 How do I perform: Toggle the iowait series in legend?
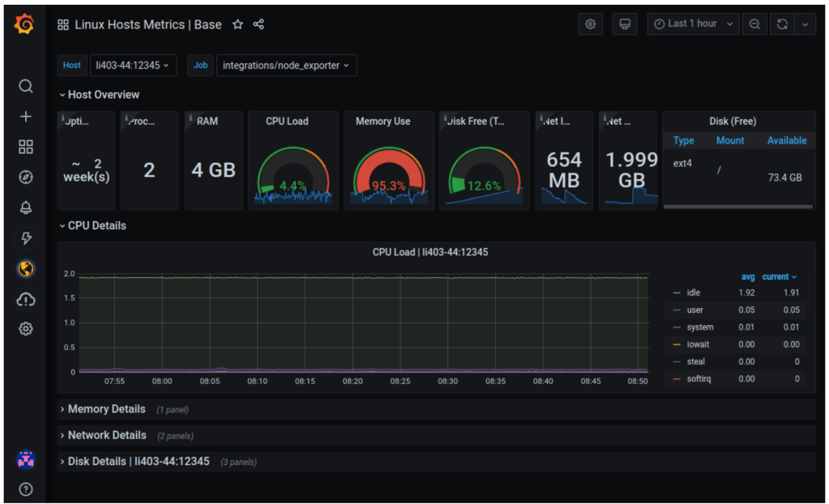coord(699,344)
